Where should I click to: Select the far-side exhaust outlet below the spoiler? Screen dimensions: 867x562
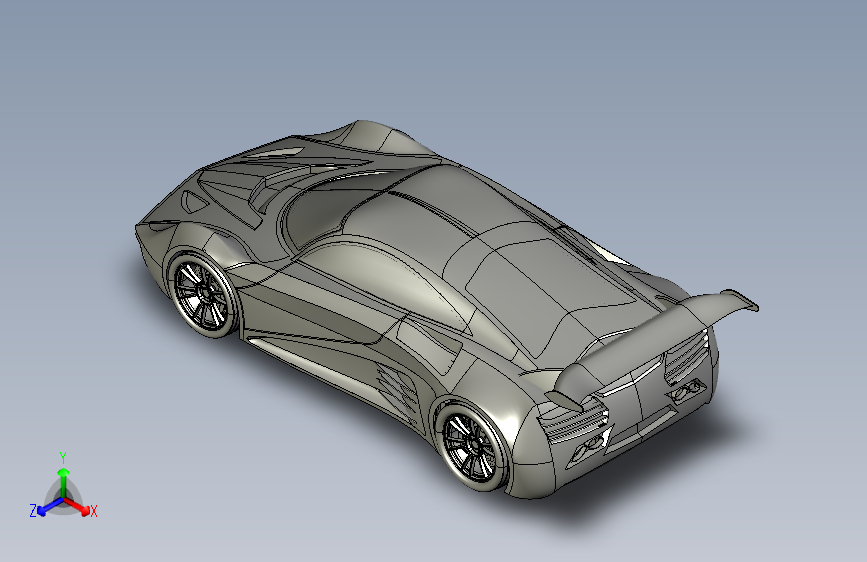click(x=687, y=390)
